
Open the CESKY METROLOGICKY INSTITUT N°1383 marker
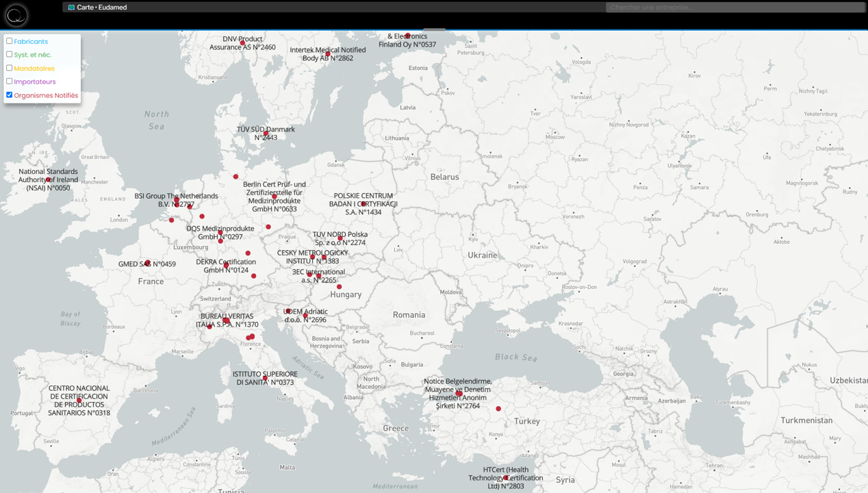click(313, 257)
